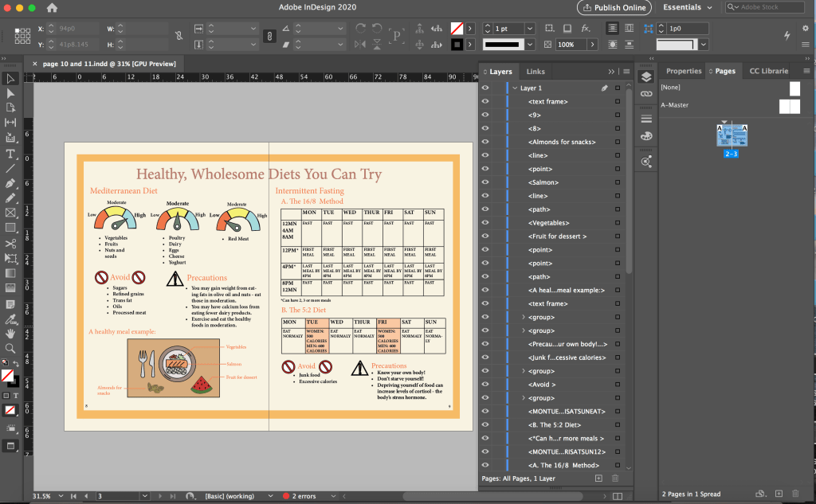Switch to the Properties tab

684,71
